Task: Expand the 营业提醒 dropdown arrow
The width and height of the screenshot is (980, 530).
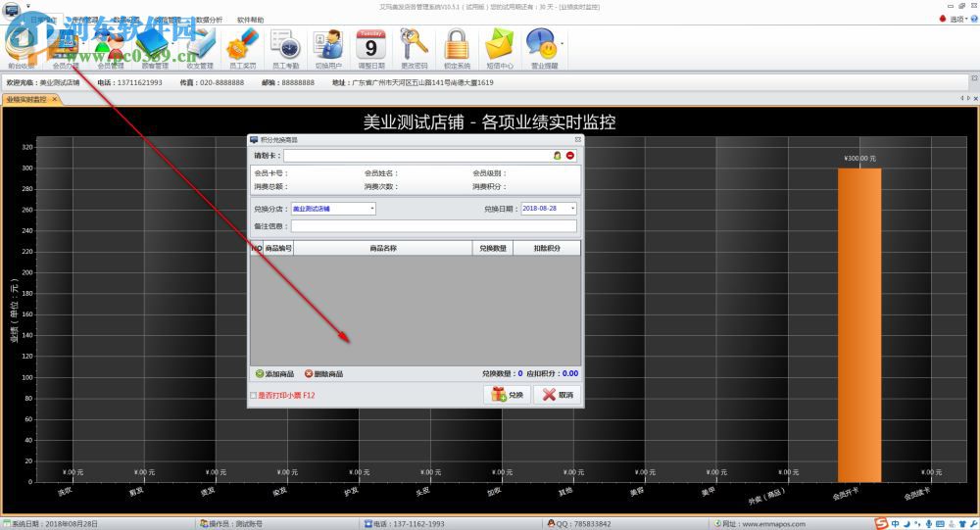Action: coord(562,44)
